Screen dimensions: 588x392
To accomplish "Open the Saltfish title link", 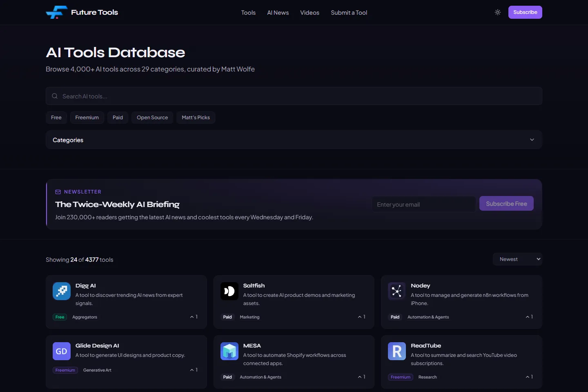I will pyautogui.click(x=254, y=285).
